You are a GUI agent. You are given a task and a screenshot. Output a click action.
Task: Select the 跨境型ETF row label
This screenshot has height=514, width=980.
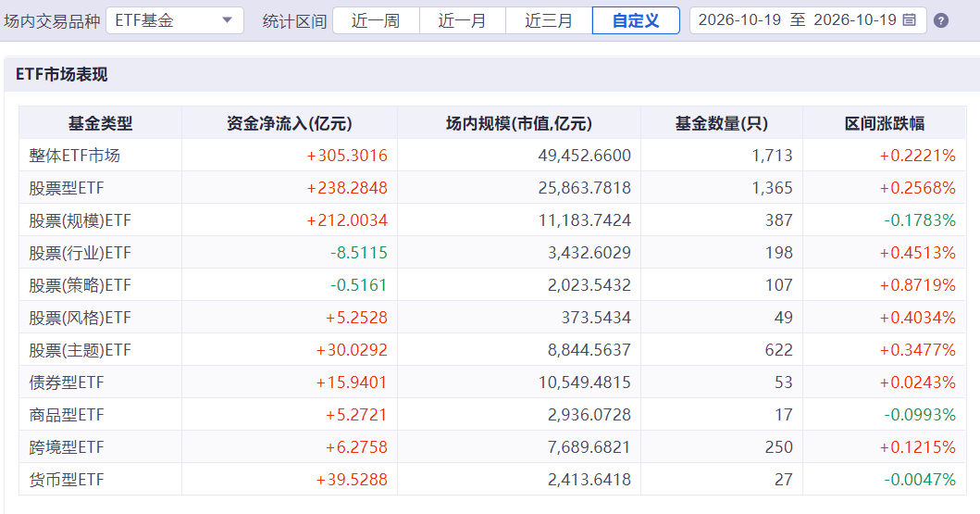pyautogui.click(x=67, y=447)
